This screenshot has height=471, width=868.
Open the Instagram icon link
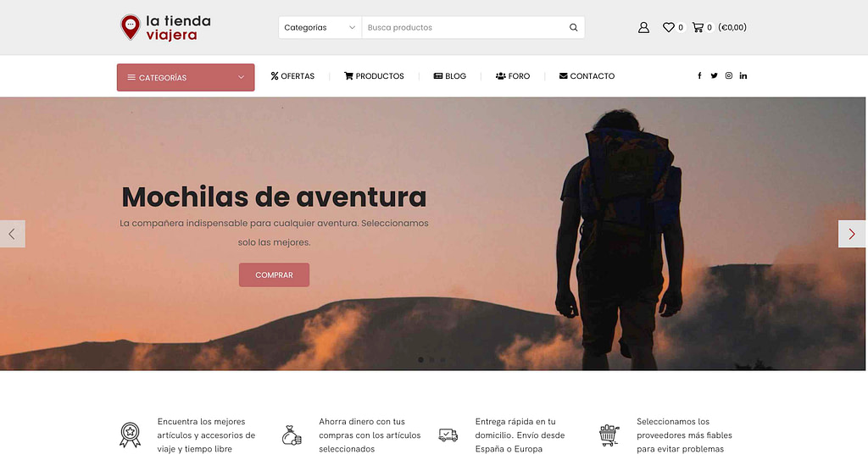coord(728,76)
